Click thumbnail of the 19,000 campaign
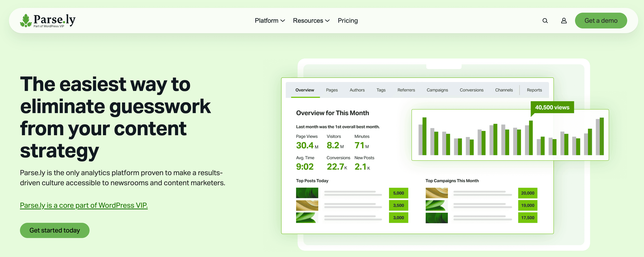The image size is (644, 257). point(436,205)
